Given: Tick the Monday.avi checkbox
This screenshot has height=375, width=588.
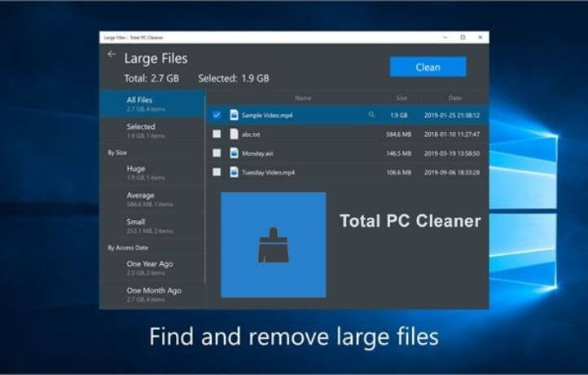Looking at the screenshot, I should coord(217,153).
